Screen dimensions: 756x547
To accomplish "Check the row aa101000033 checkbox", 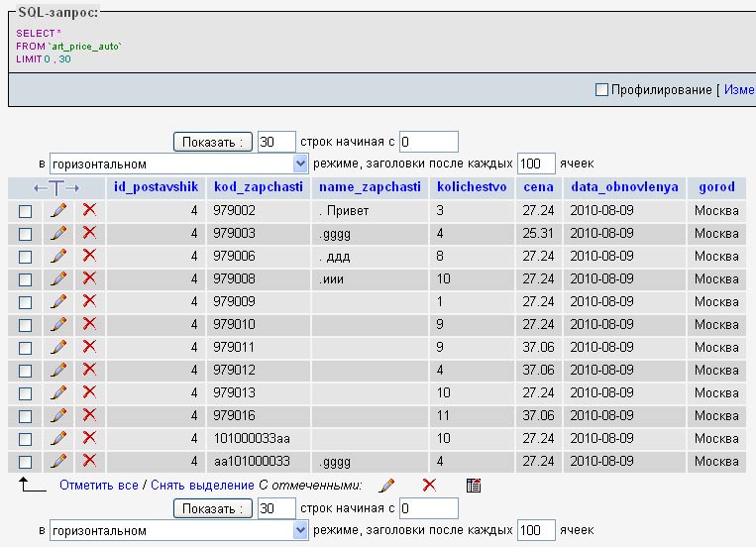I will pyautogui.click(x=25, y=462).
